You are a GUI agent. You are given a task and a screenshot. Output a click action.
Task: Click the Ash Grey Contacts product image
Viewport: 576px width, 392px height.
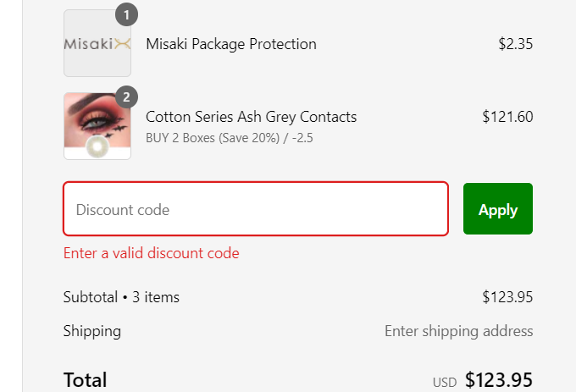pyautogui.click(x=97, y=125)
